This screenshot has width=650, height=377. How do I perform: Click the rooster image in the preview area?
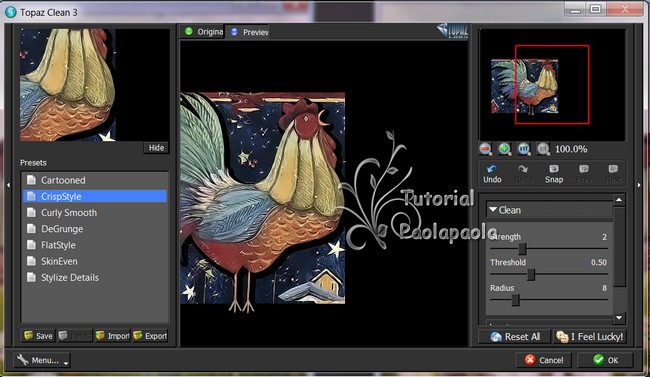tap(262, 202)
